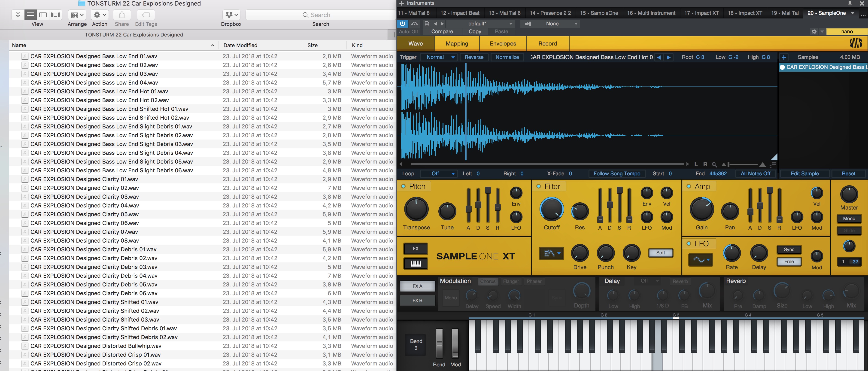868x371 pixels.
Task: Select the 14 - Presence 2 2 tab
Action: pos(550,13)
